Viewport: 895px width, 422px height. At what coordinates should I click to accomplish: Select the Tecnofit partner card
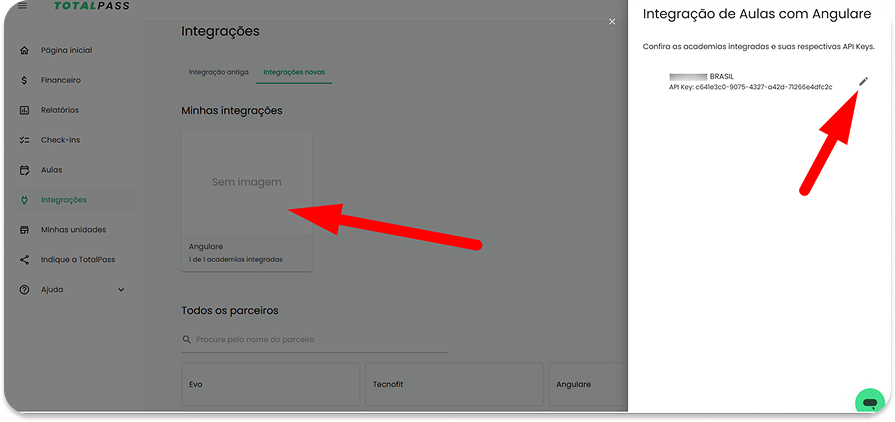tap(454, 384)
